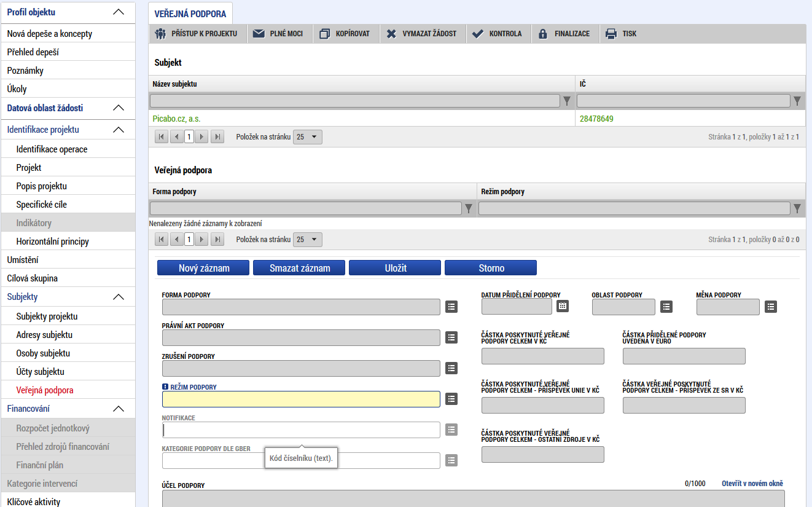
Task: Click Vymazat žádost toolbar button
Action: point(423,34)
